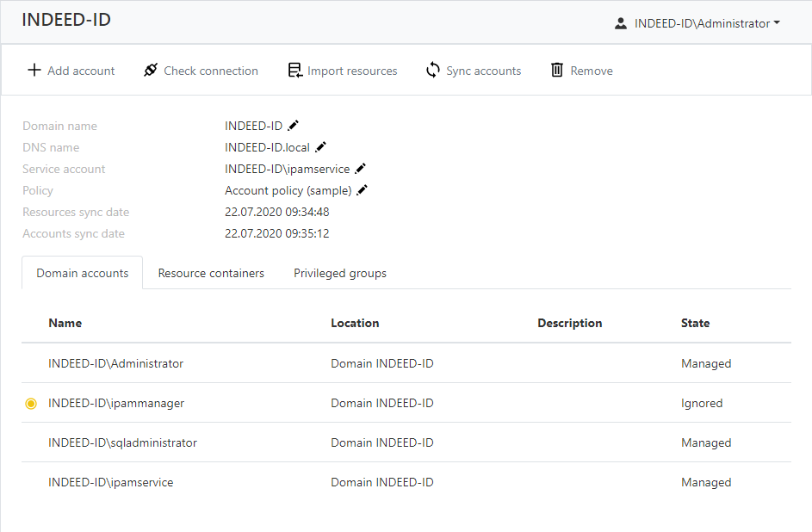Select the INDEED-ID\Administrator account in the table

click(116, 364)
